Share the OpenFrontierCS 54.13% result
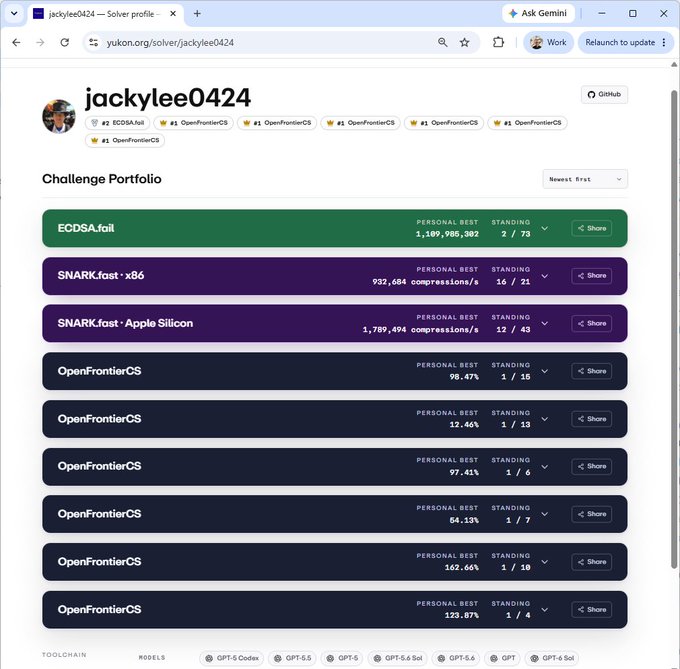This screenshot has width=680, height=669. click(592, 514)
